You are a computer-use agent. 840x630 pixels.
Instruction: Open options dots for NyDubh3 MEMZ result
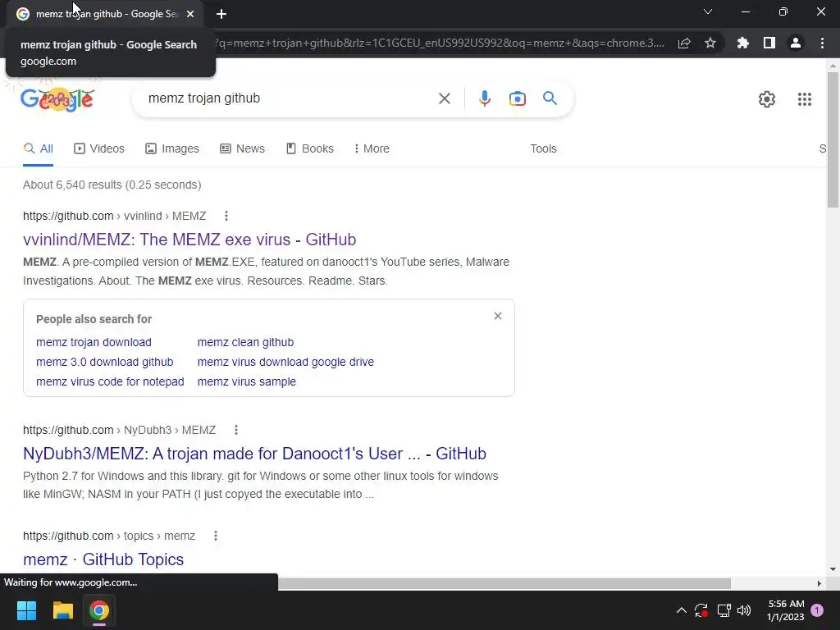coord(236,430)
